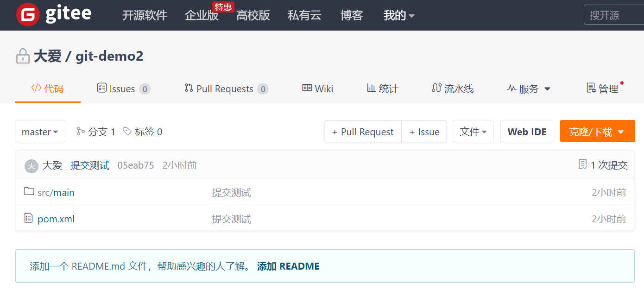Click the src/main folder icon
Image resolution: width=644 pixels, height=290 pixels.
tap(29, 191)
